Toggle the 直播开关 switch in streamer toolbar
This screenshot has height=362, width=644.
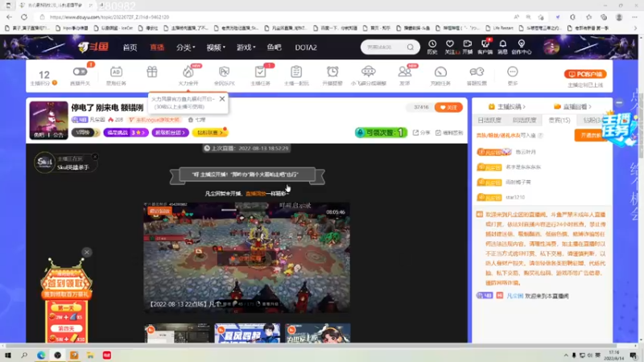[80, 72]
